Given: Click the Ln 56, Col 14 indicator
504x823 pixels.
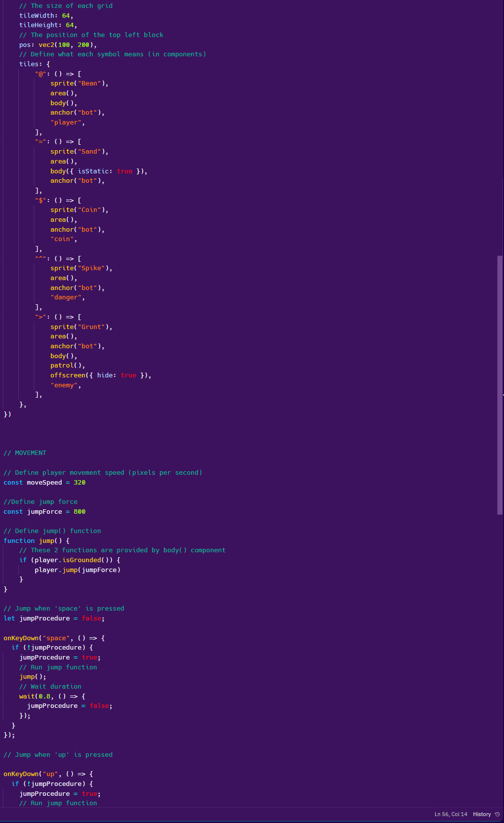Looking at the screenshot, I should (450, 814).
